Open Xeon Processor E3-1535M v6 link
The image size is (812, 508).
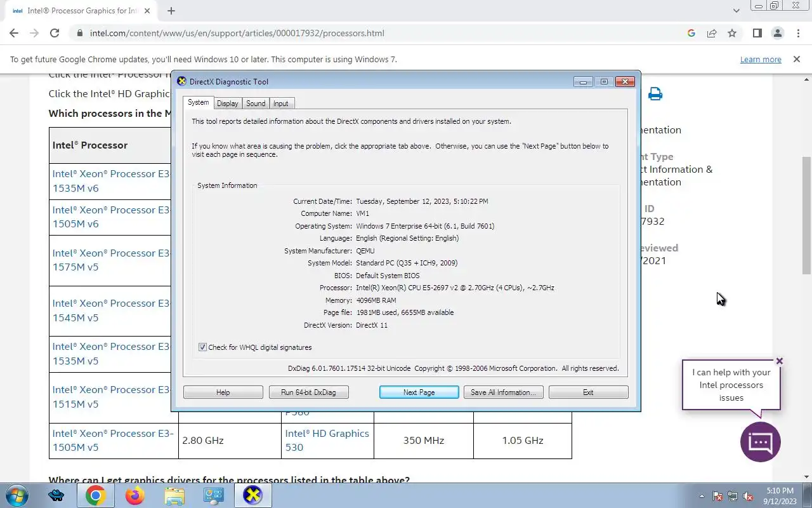point(112,181)
